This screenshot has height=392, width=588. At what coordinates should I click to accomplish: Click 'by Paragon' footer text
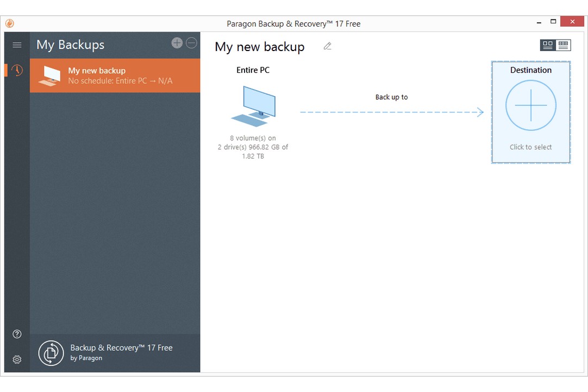[x=86, y=358]
